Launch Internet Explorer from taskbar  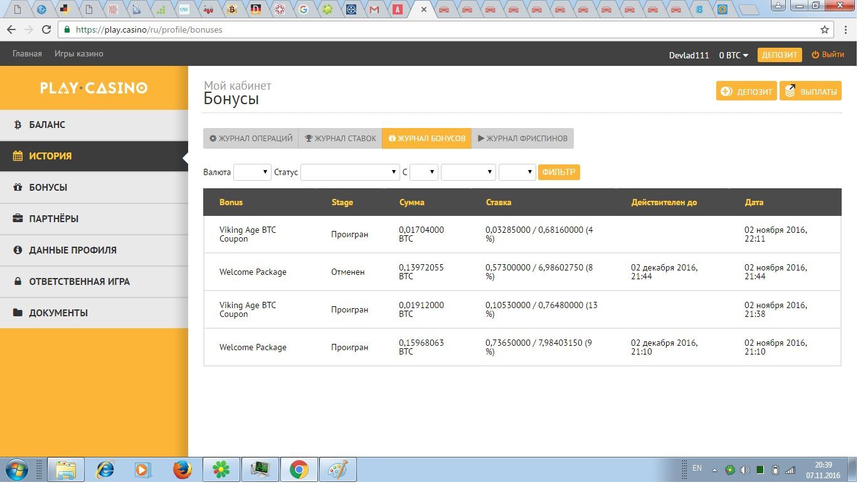click(104, 469)
